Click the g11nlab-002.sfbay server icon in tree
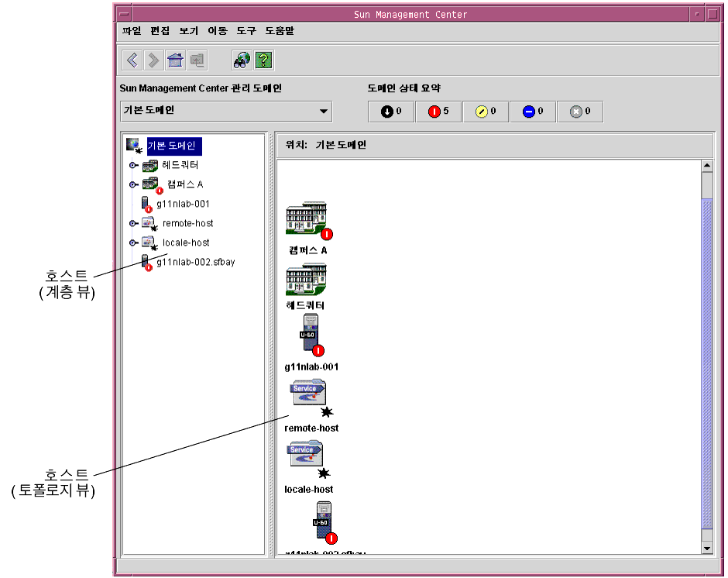 click(x=146, y=263)
